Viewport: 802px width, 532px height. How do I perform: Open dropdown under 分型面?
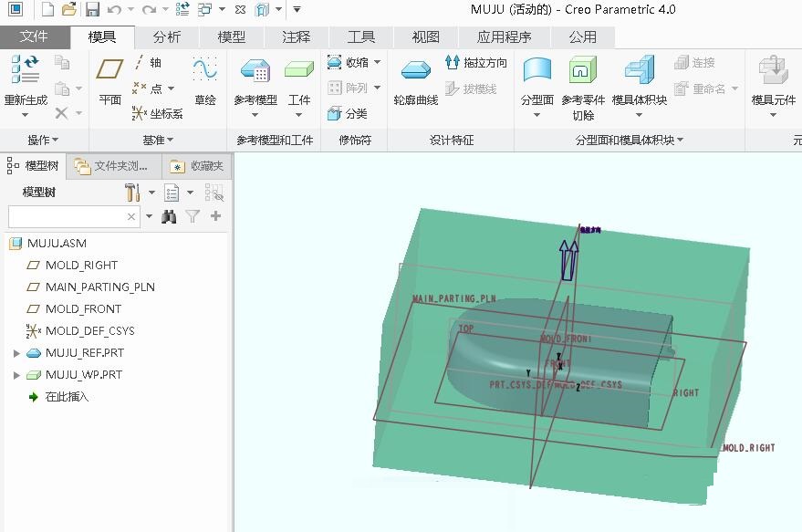pyautogui.click(x=536, y=115)
